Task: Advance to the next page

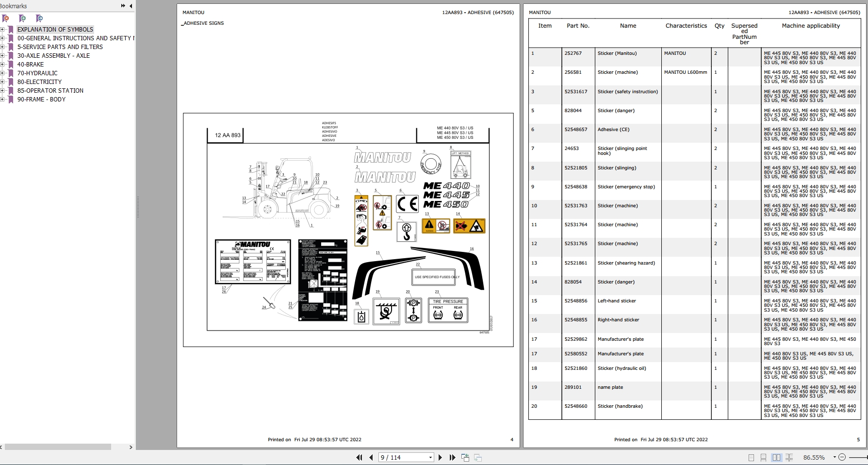Action: click(x=440, y=457)
